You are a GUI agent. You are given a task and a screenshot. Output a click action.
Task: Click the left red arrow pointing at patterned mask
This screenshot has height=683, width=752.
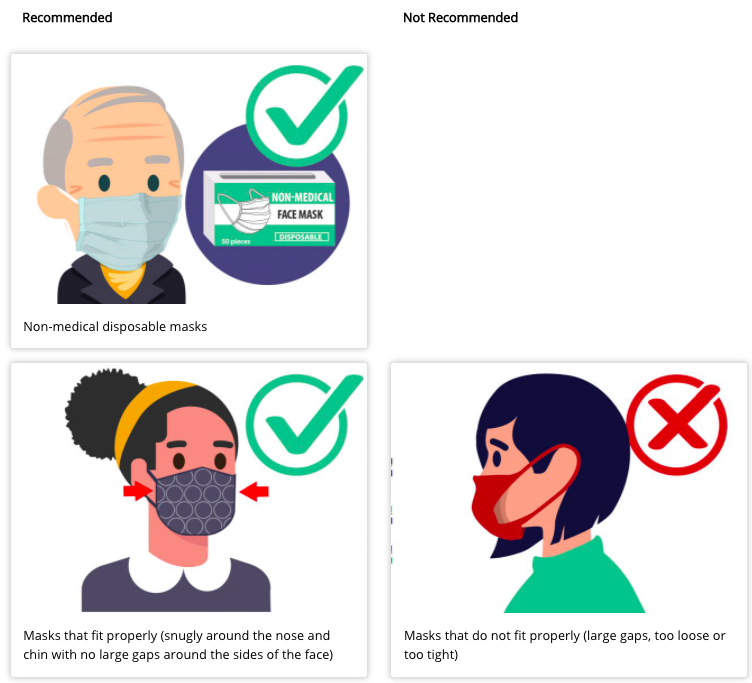pyautogui.click(x=138, y=491)
